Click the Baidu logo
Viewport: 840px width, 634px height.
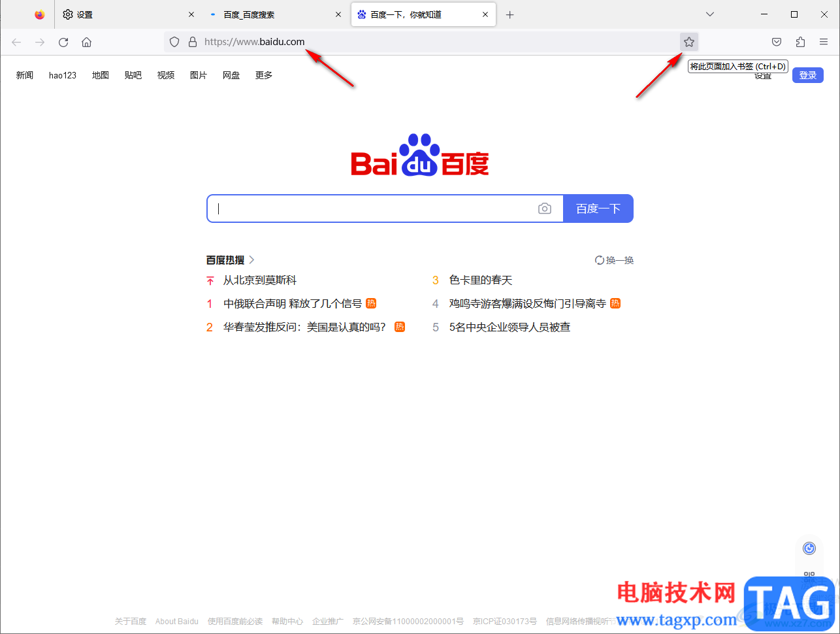[x=420, y=155]
